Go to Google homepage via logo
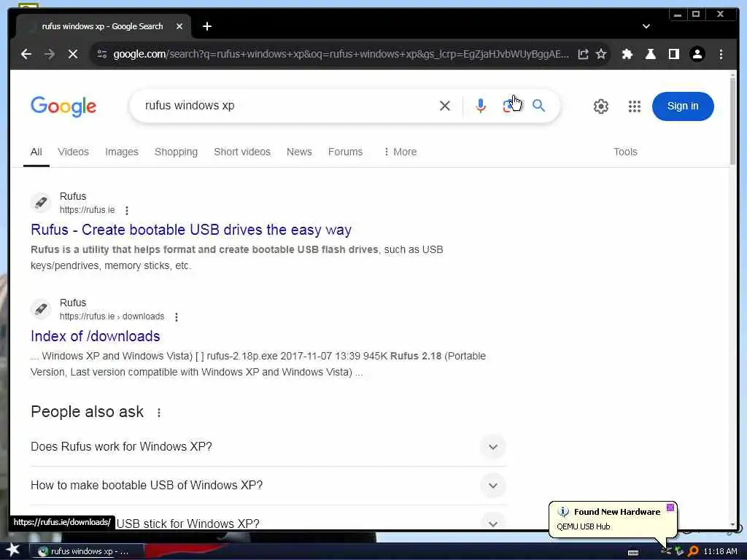The image size is (747, 560). (x=63, y=106)
